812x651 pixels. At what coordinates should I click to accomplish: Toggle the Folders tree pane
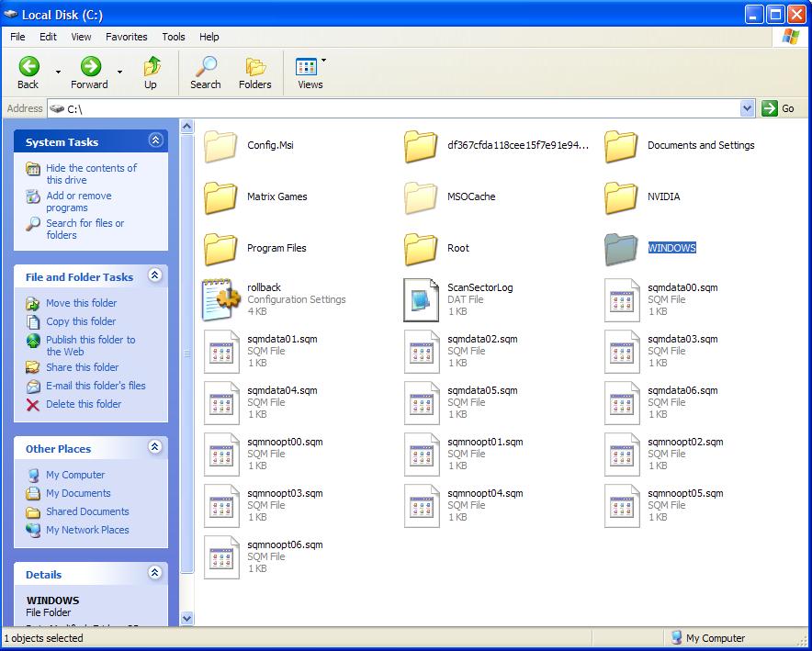pyautogui.click(x=255, y=67)
